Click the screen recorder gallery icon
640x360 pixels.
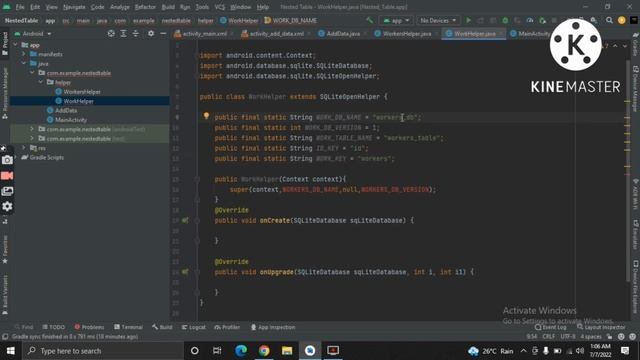[x=7, y=191]
